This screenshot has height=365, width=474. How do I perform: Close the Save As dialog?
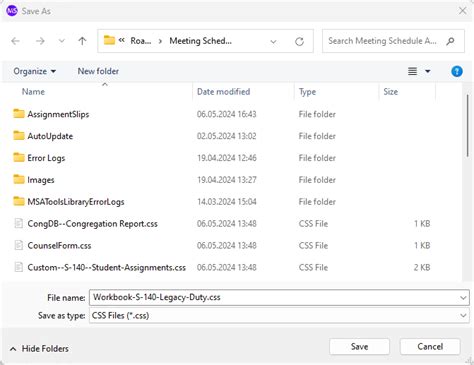pos(463,11)
